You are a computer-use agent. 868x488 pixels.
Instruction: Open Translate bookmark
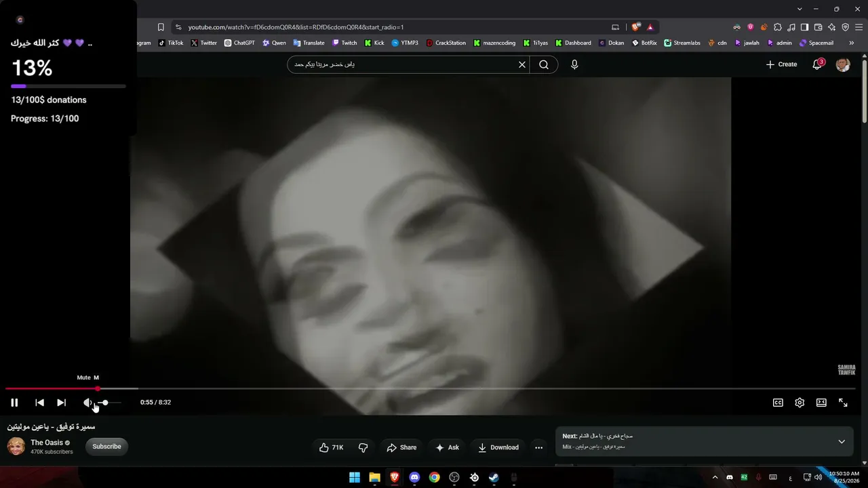click(309, 43)
